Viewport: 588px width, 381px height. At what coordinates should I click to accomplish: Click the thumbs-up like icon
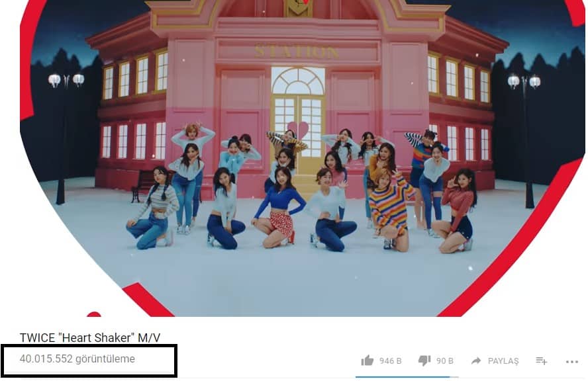pos(367,360)
